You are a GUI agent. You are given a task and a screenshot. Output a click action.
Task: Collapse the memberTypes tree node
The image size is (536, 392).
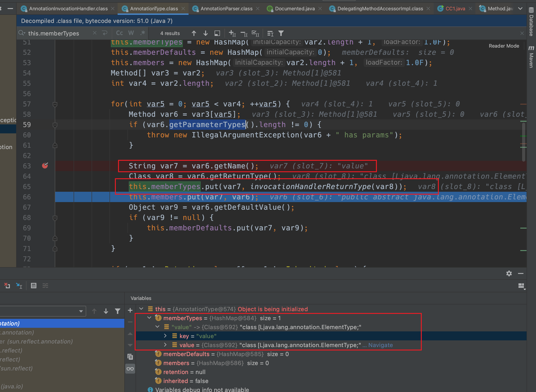pos(149,318)
